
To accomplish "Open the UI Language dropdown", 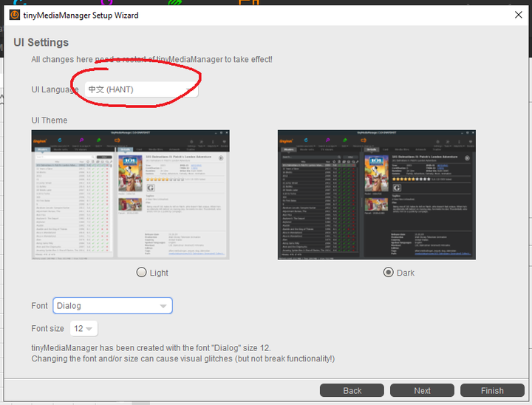I will pos(141,89).
